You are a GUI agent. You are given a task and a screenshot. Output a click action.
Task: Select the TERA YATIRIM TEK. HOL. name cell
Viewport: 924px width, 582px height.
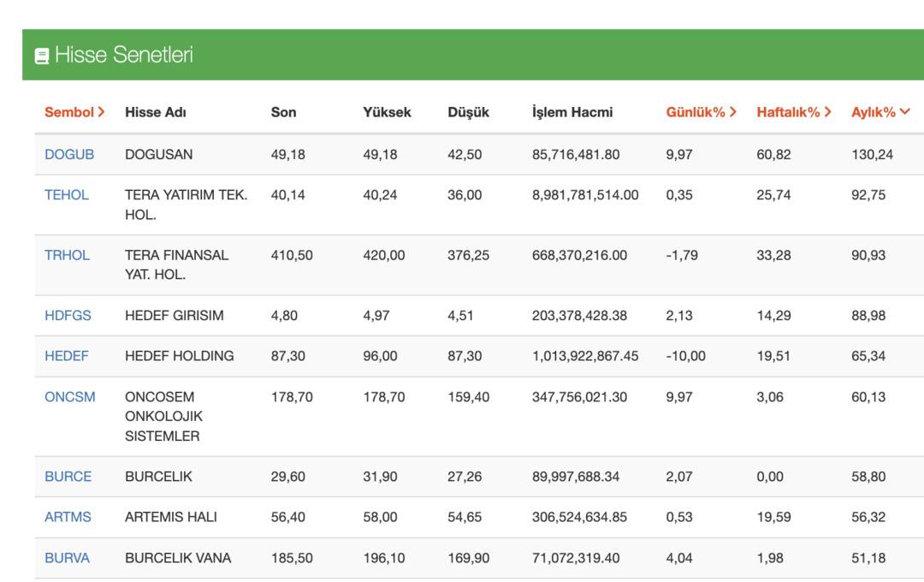(x=186, y=205)
